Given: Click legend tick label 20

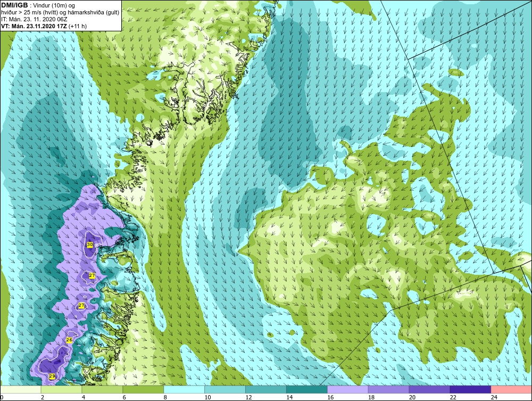Looking at the screenshot, I should [412, 397].
